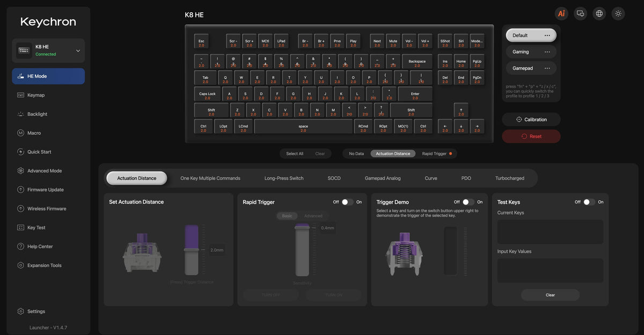The image size is (644, 335).
Task: Click Select All keys button
Action: coord(295,154)
